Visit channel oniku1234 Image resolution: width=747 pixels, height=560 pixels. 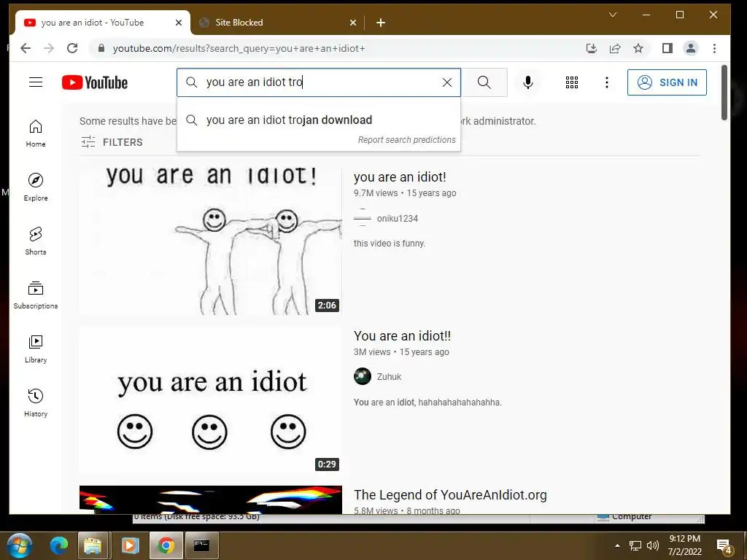tap(398, 219)
